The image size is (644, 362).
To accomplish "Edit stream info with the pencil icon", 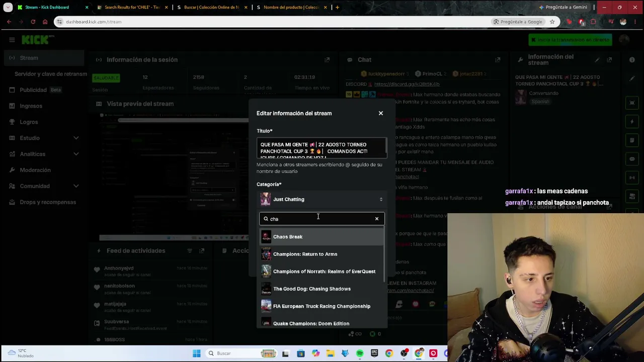I will 597,60.
